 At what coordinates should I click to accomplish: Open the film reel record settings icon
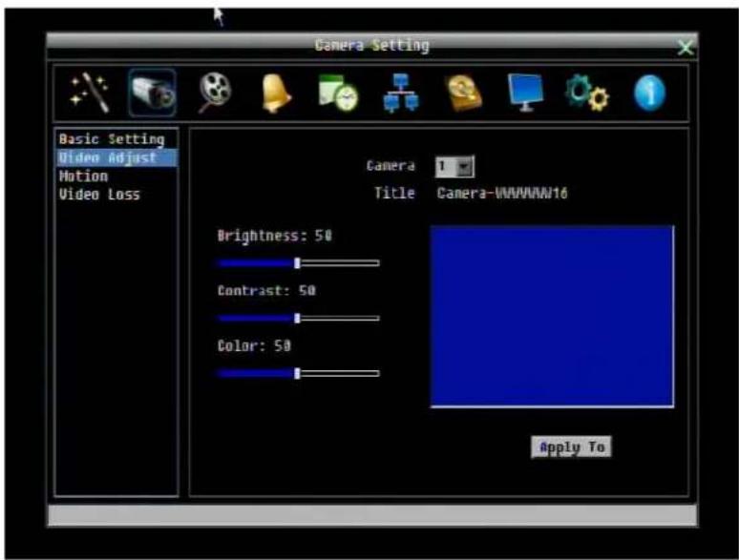215,93
